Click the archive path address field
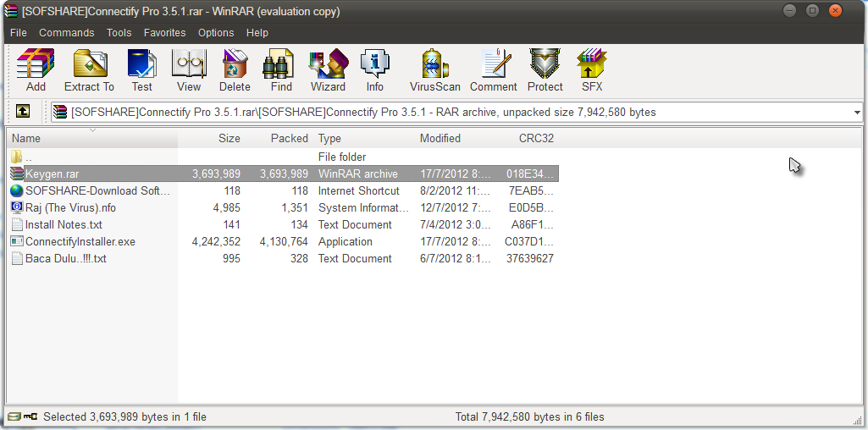Viewport: 868px width, 430px height. coord(456,113)
